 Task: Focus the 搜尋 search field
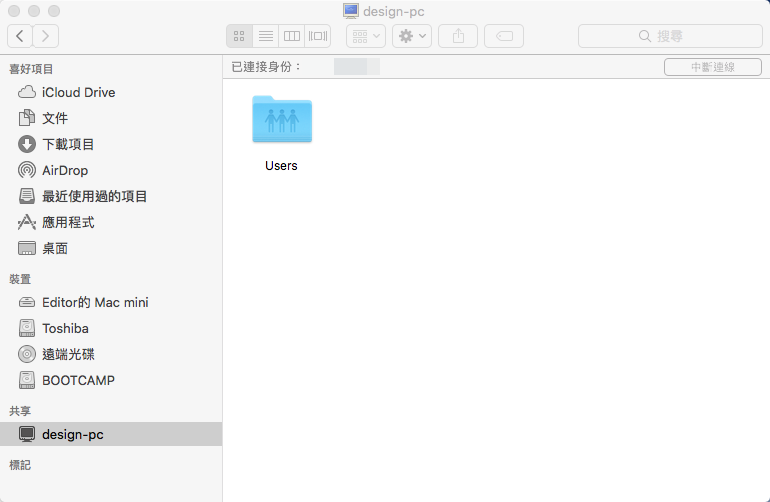pos(670,36)
